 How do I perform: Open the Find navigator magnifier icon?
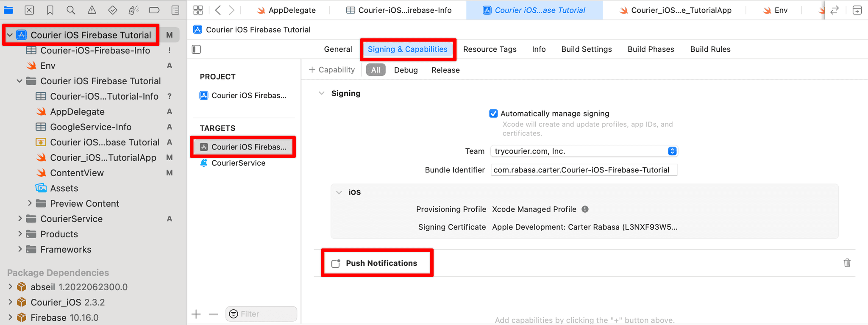coord(71,10)
